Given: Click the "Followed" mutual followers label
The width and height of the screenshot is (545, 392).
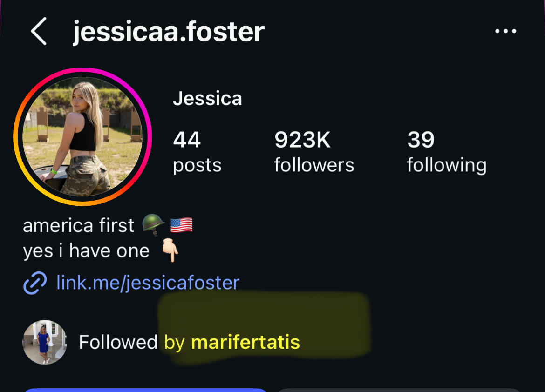Looking at the screenshot, I should coord(118,342).
